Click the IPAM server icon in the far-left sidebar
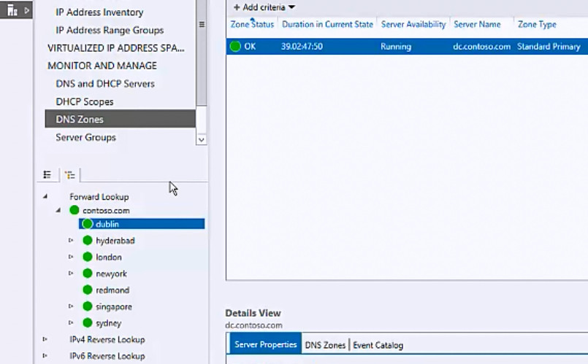 [12, 10]
